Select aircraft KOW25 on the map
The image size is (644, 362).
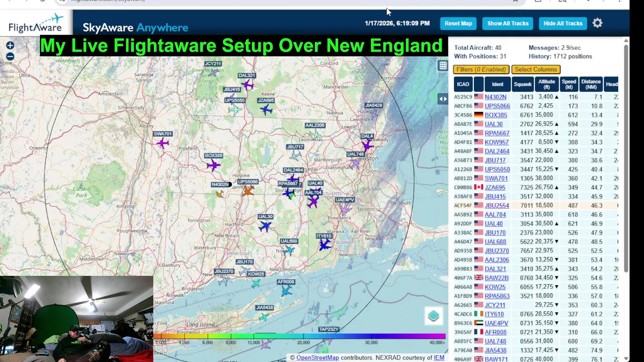click(x=256, y=283)
